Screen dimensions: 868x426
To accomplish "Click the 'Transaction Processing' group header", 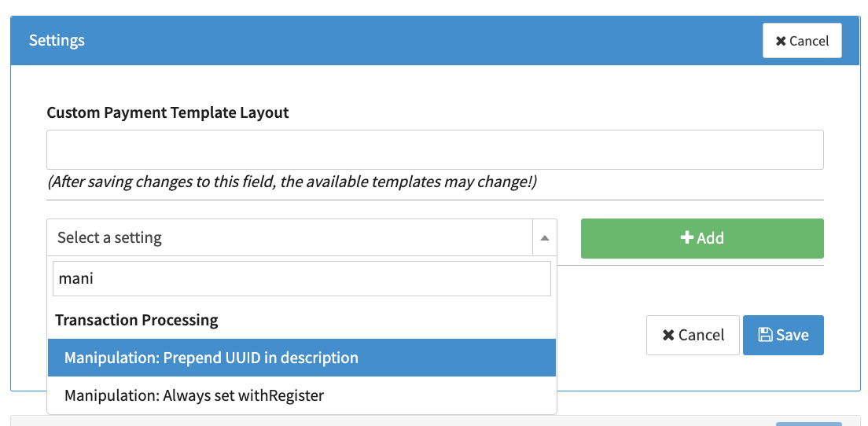I will (x=137, y=320).
